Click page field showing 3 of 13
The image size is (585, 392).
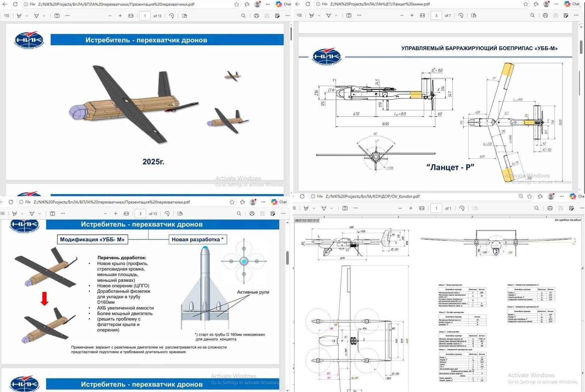(140, 214)
